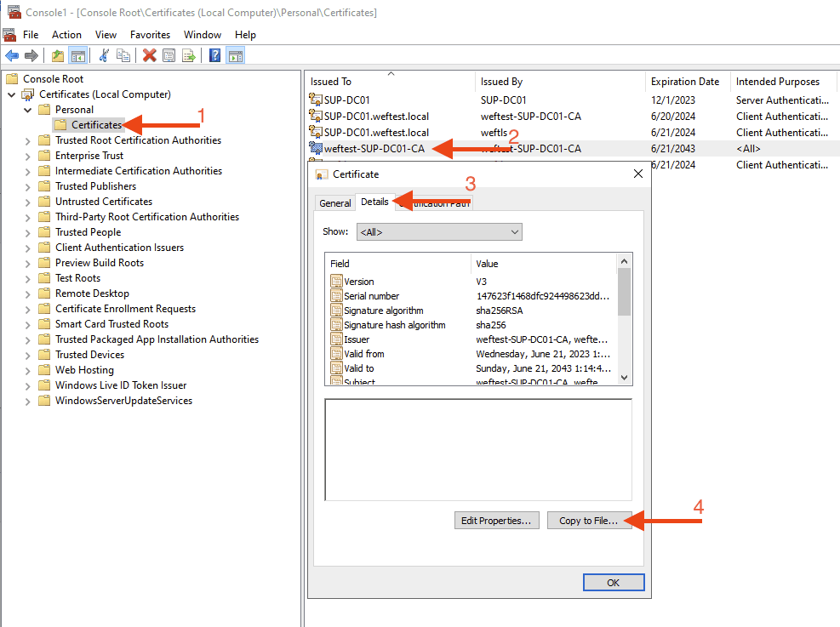This screenshot has width=840, height=627.
Task: Expand Trusted Root Certification Authorities
Action: (x=28, y=141)
